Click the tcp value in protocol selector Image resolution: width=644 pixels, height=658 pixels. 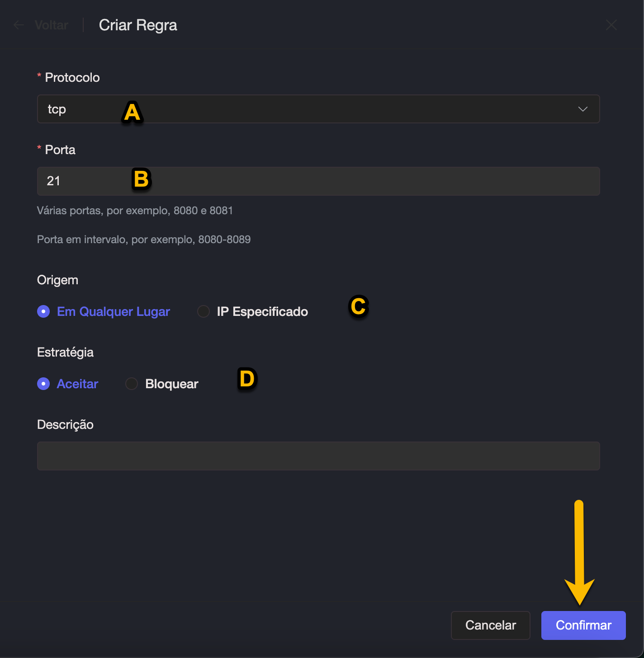click(57, 109)
